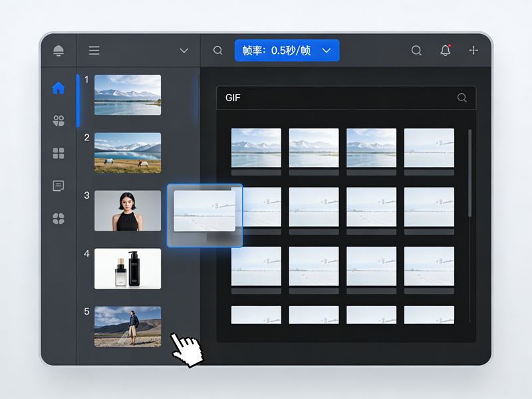The image size is (532, 399).
Task: Select frame 3 woman portrait thumbnail
Action: (128, 211)
